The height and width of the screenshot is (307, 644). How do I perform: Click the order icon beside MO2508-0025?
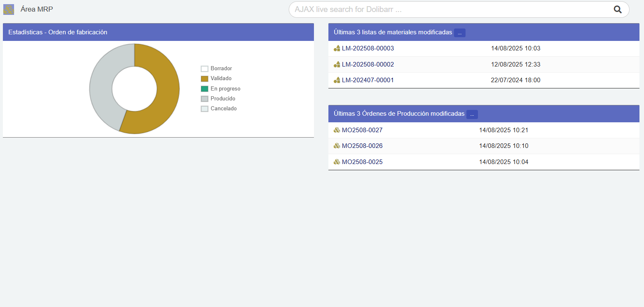coord(337,162)
